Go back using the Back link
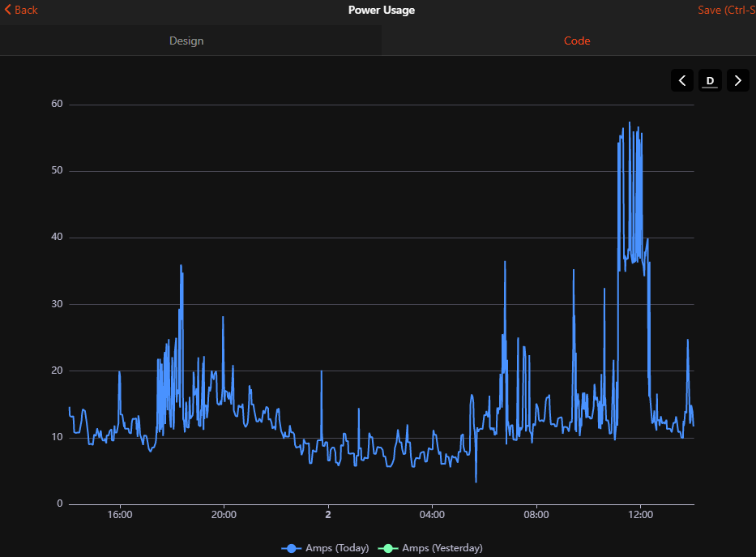The image size is (756, 557). click(21, 10)
